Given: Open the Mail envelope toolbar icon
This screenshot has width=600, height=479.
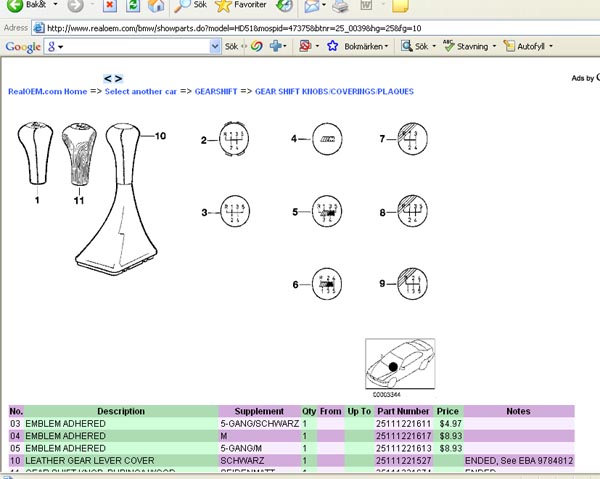Looking at the screenshot, I should tap(313, 6).
